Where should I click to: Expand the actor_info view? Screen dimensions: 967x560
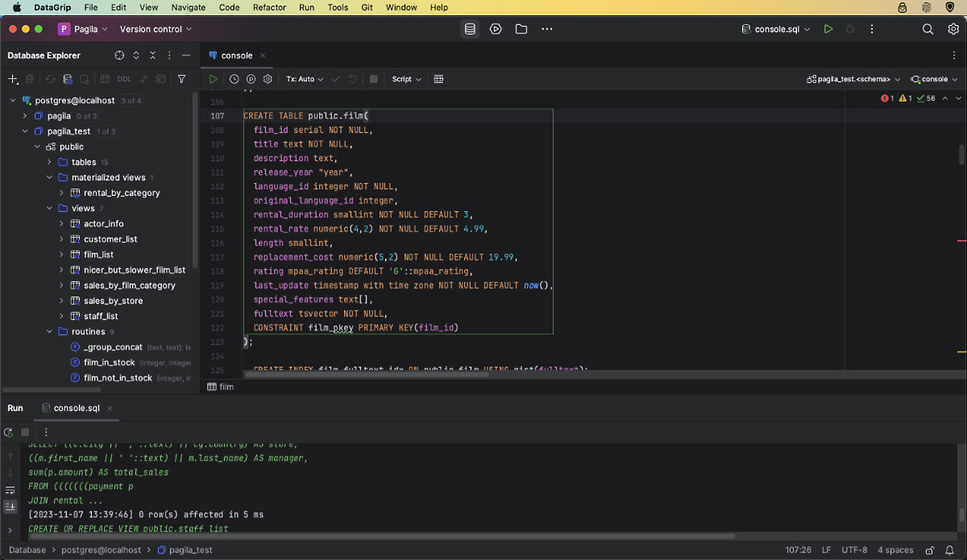pos(61,223)
